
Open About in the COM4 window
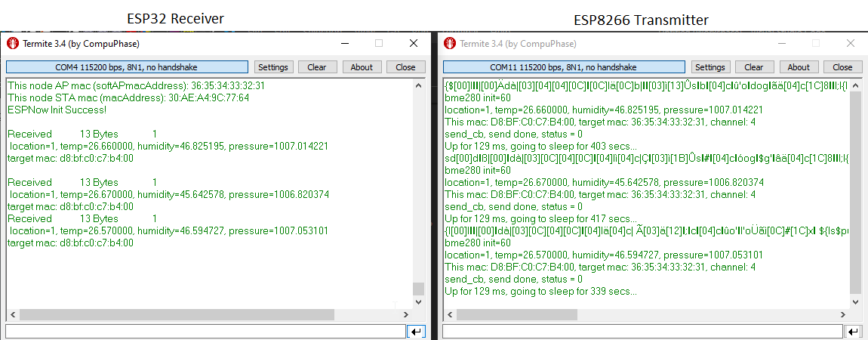[362, 67]
